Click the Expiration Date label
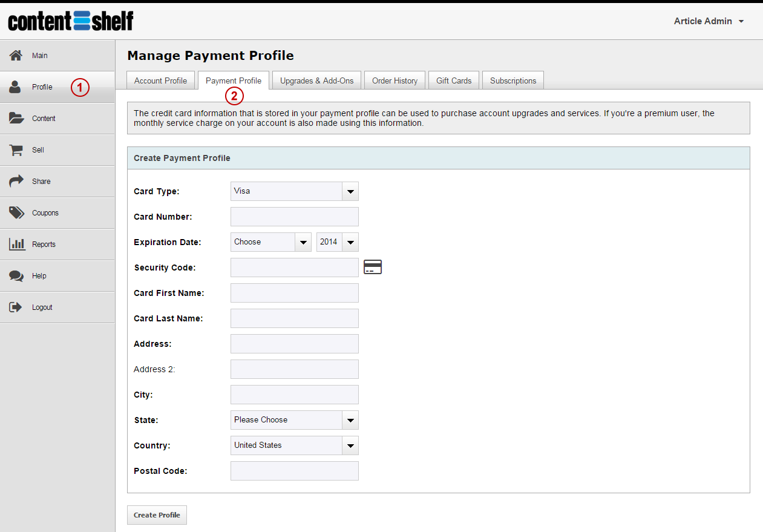The height and width of the screenshot is (532, 763). coord(168,242)
